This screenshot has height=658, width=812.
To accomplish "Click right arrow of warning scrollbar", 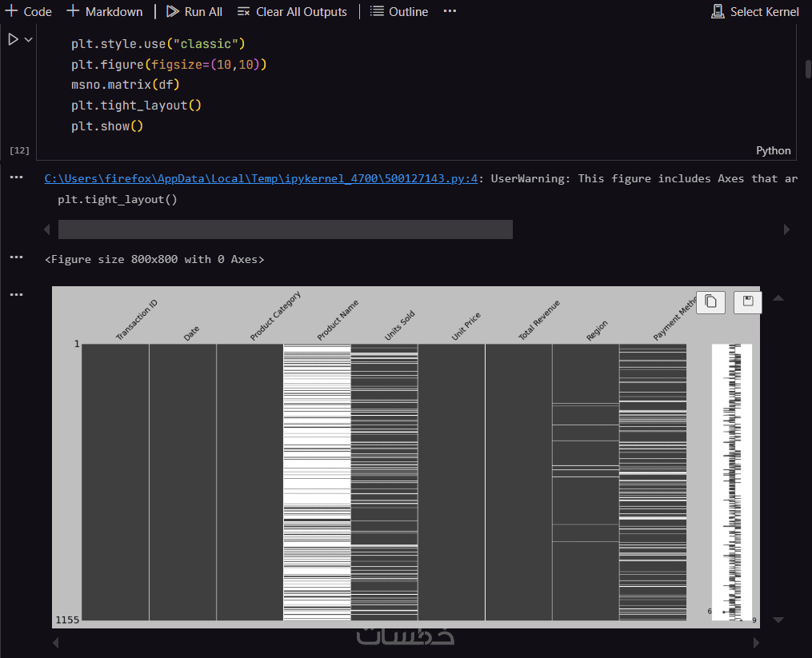I will pyautogui.click(x=786, y=229).
